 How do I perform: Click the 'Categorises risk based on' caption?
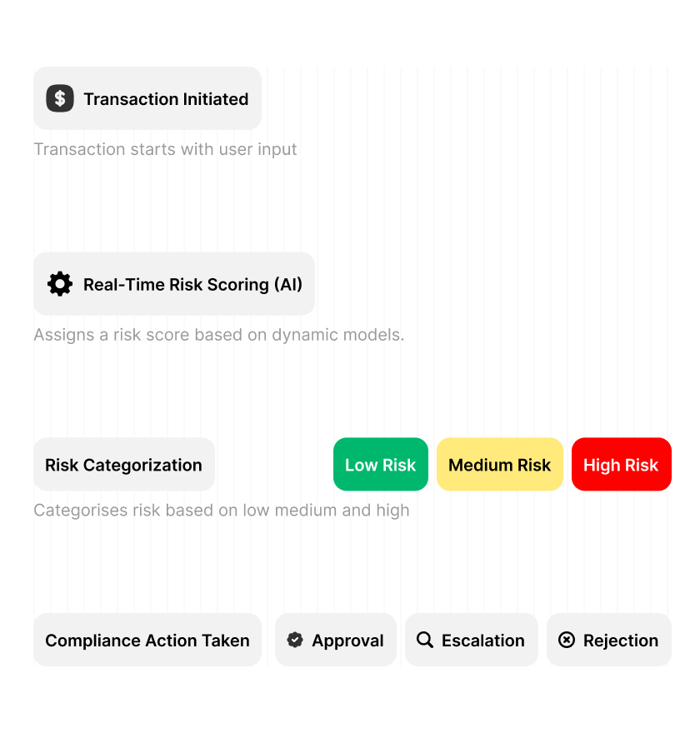point(222,511)
